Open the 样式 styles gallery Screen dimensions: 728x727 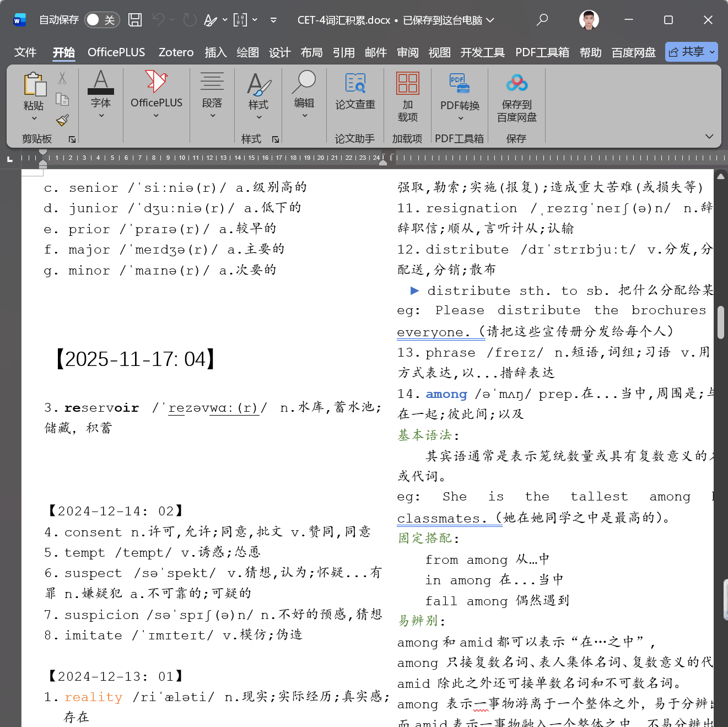tap(258, 95)
